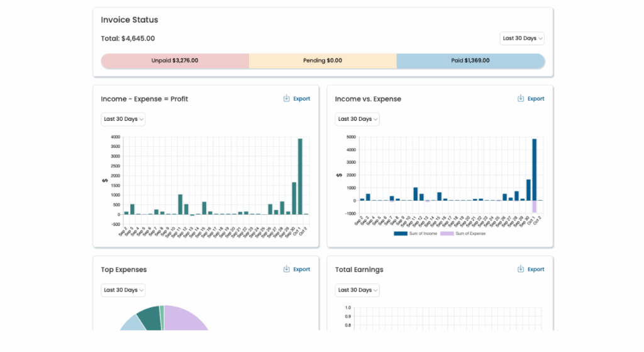Click the purple expense bar in chart
Viewport: 644px width, 352px height.
point(534,207)
